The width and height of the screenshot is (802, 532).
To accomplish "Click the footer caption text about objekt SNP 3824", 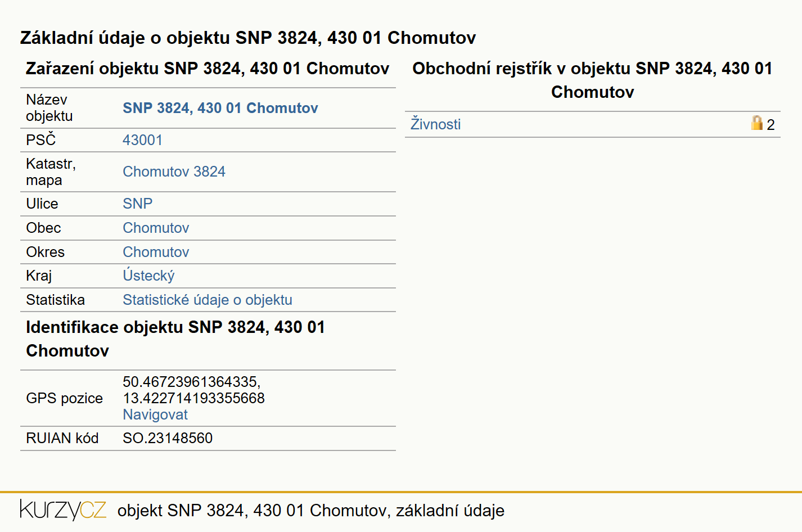I will 311,510.
